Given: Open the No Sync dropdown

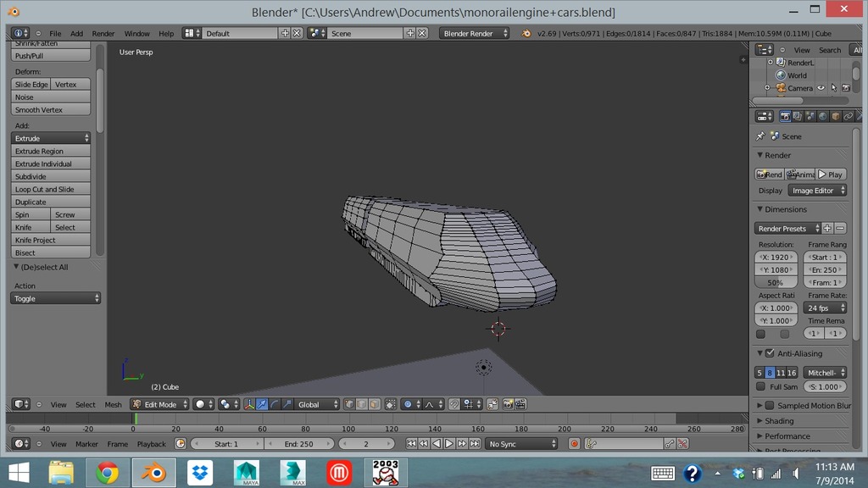Looking at the screenshot, I should [x=521, y=444].
